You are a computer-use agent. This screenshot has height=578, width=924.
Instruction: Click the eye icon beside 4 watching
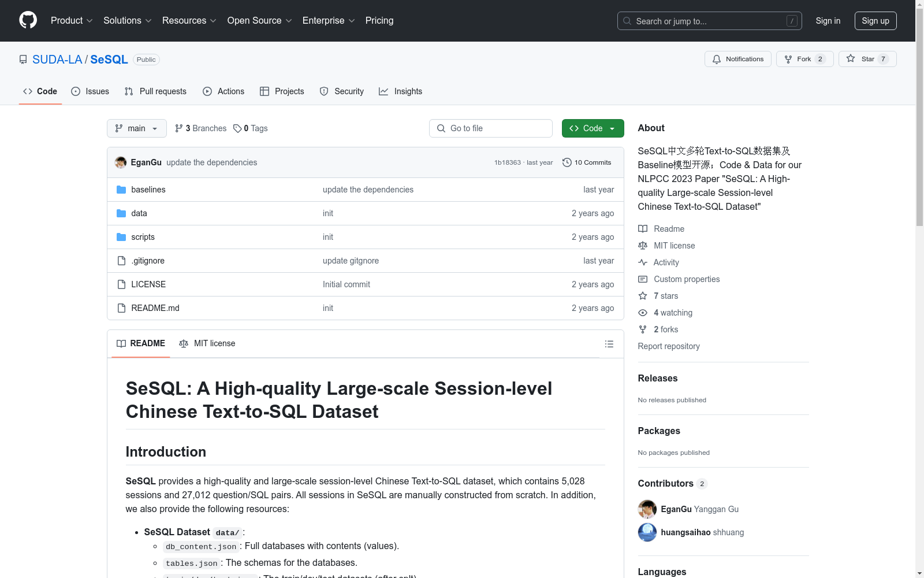(x=643, y=313)
